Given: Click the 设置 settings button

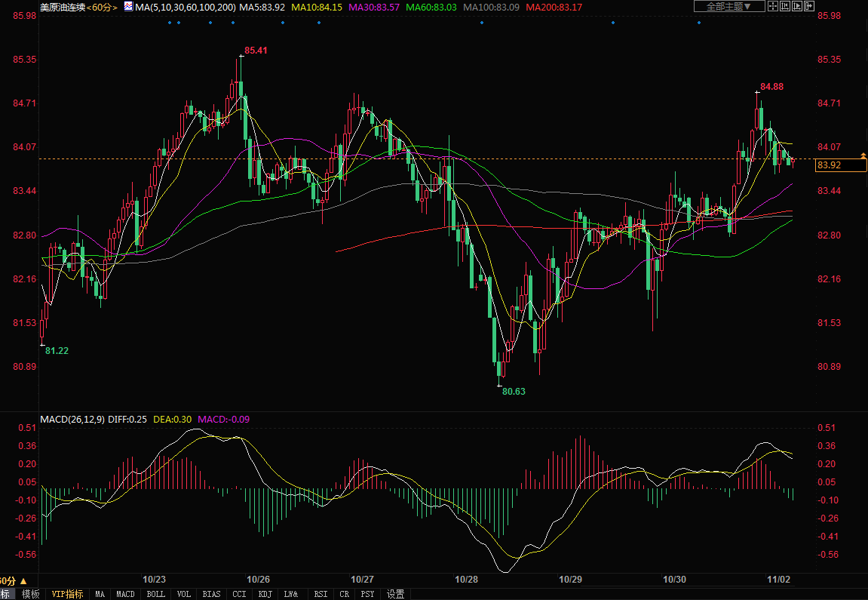Looking at the screenshot, I should pos(396,594).
